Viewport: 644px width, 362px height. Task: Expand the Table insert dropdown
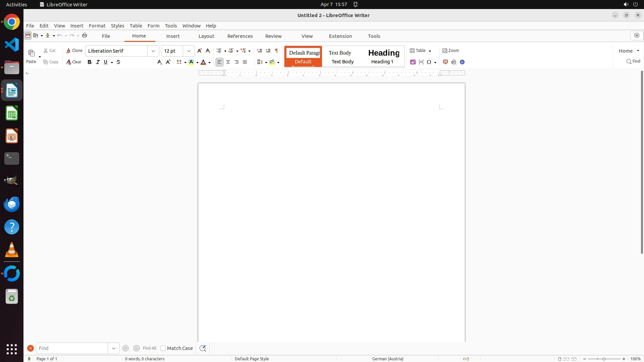[x=430, y=51]
